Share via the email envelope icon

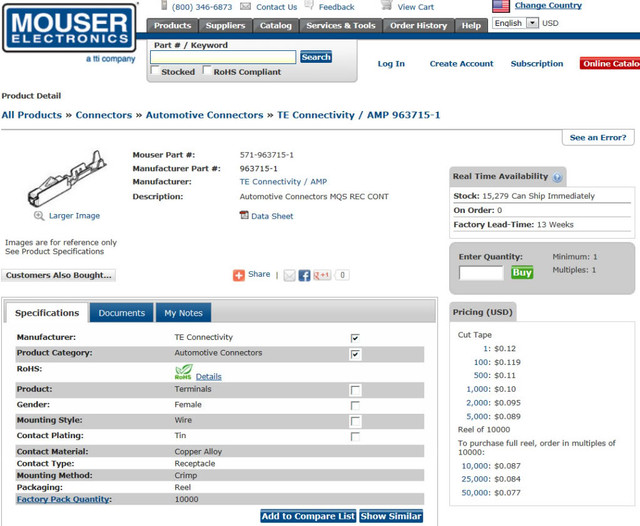pyautogui.click(x=289, y=275)
